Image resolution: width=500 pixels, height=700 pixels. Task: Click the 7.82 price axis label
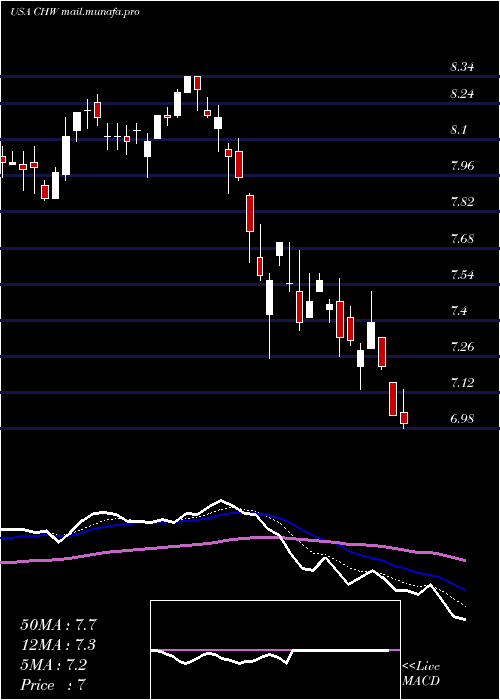(x=462, y=202)
